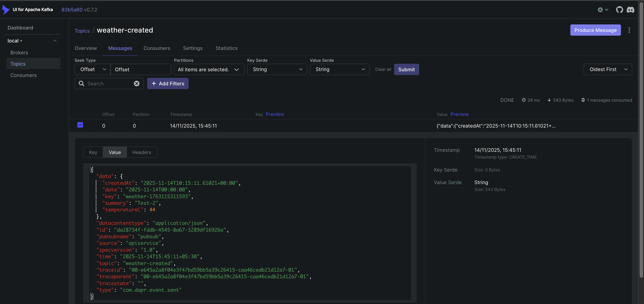Toggle the Key Preview option

click(275, 114)
